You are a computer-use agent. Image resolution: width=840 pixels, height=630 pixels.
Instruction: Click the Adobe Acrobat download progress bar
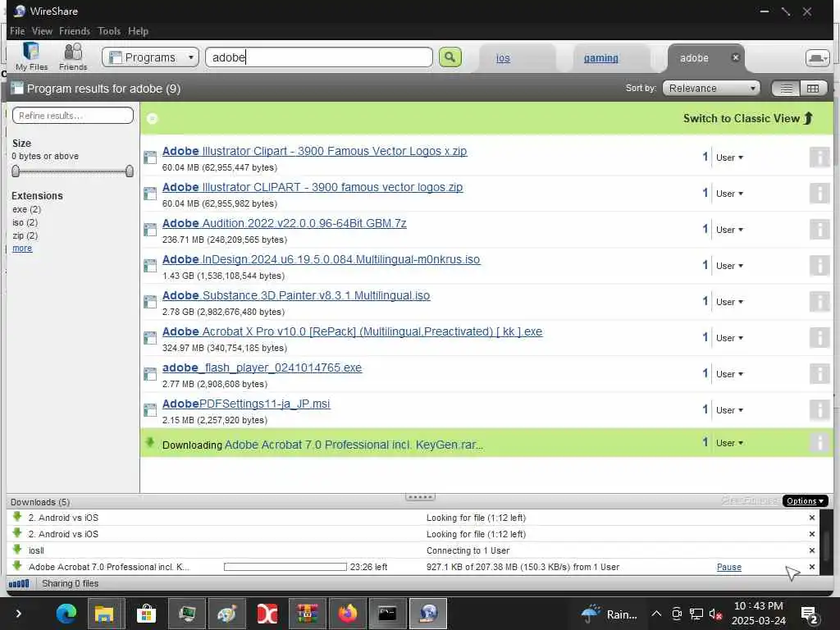285,567
